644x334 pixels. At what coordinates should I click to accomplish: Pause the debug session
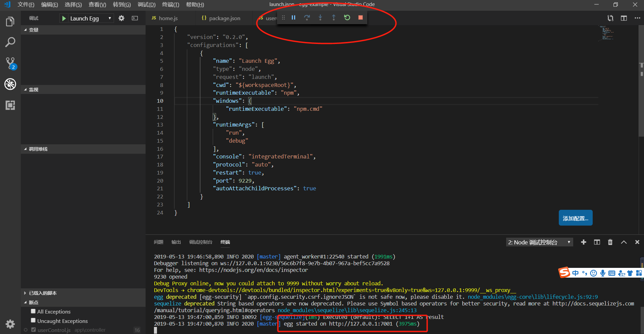(293, 17)
